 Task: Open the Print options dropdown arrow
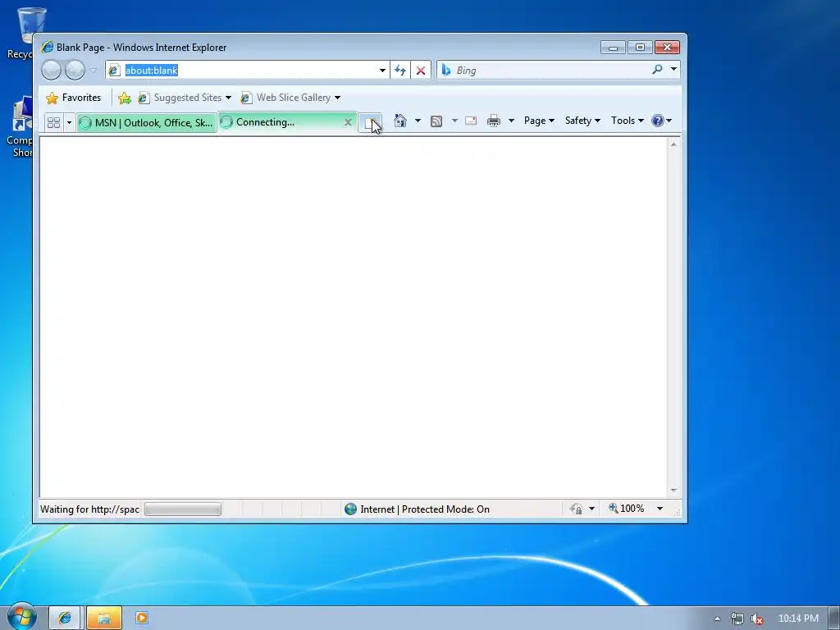511,121
